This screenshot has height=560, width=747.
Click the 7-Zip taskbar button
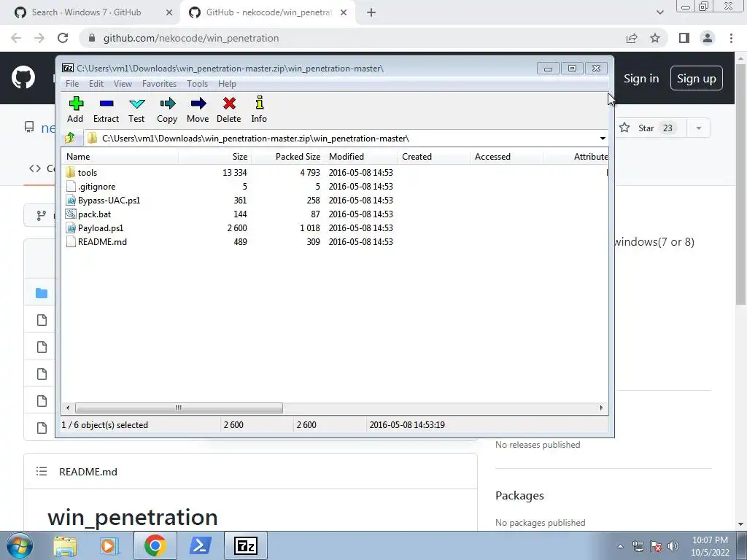click(x=245, y=545)
